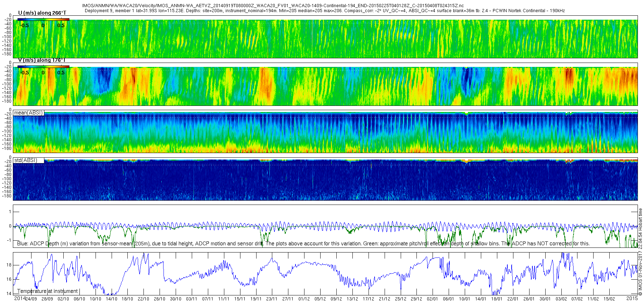Click the '15/02' date tick label
This screenshot has width=644, height=304.
(x=609, y=299)
